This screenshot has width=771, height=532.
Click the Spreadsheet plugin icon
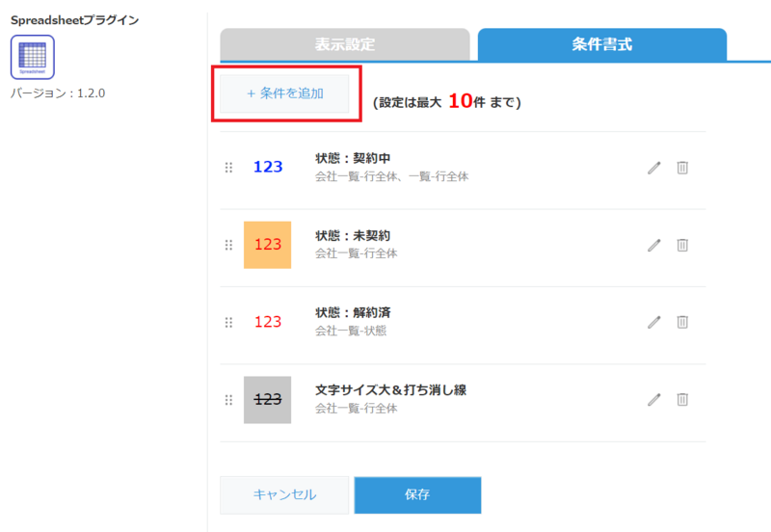click(32, 57)
